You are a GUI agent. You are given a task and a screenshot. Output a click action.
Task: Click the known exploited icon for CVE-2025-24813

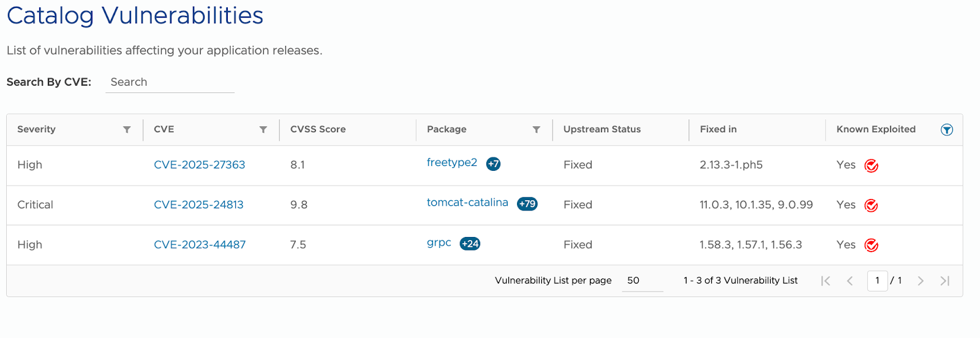(x=872, y=205)
